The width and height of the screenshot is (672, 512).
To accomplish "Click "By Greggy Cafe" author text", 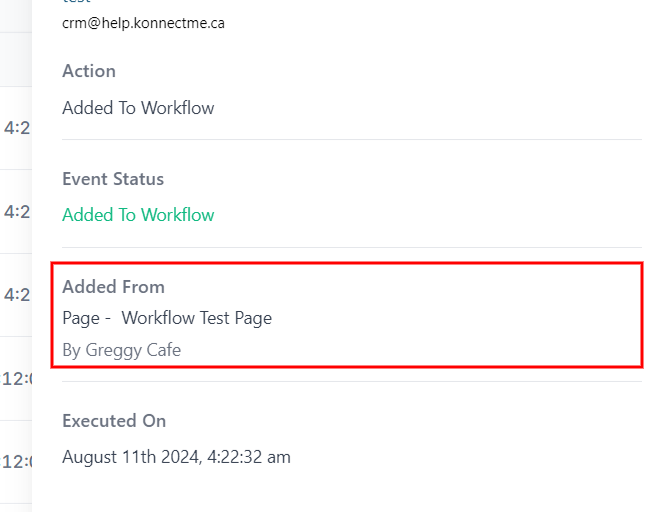I will click(x=121, y=350).
